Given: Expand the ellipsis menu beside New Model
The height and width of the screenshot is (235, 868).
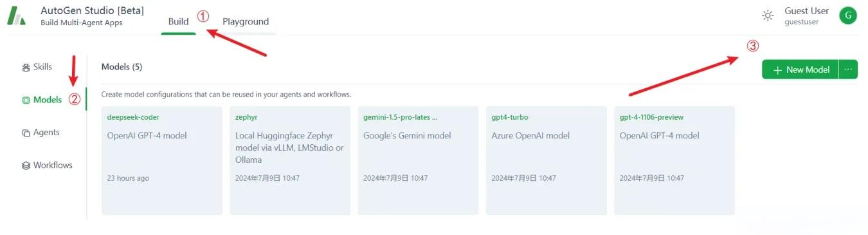Looking at the screenshot, I should 848,70.
